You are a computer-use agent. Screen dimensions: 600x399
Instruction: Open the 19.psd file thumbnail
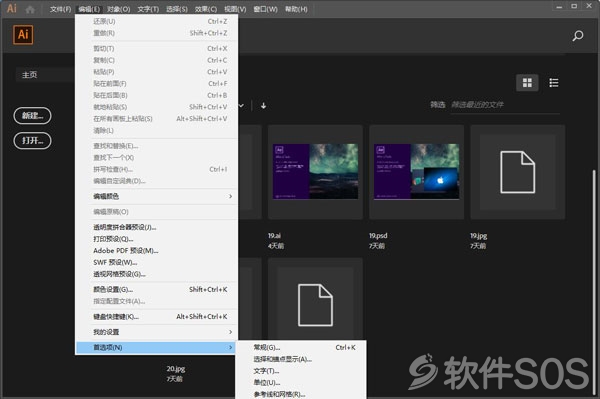(416, 172)
